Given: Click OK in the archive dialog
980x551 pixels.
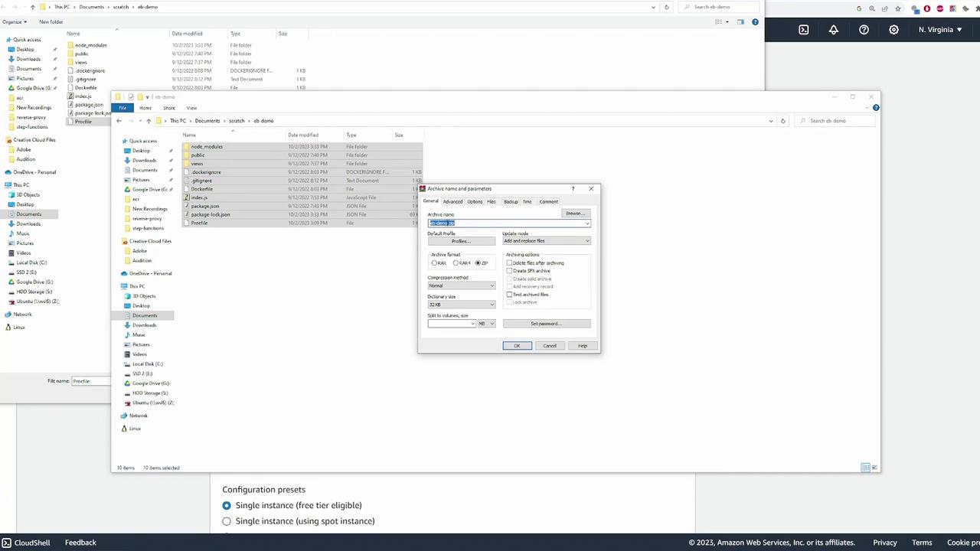Looking at the screenshot, I should pos(517,346).
